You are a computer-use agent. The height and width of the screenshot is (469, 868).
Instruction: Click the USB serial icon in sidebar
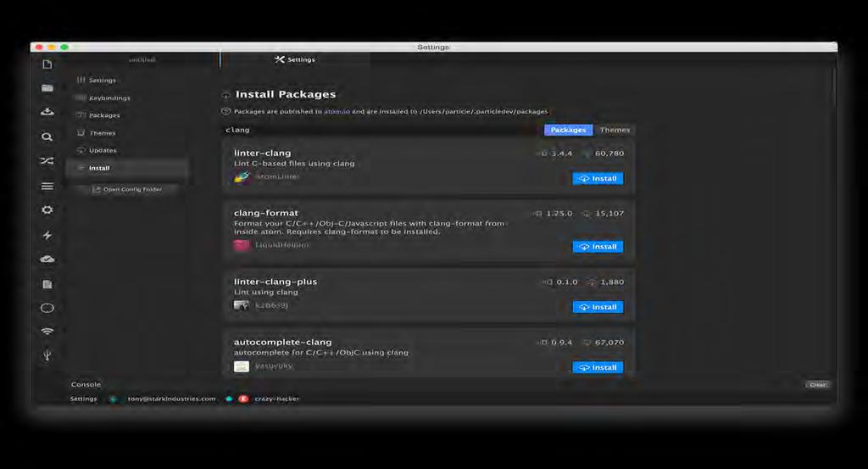(47, 355)
